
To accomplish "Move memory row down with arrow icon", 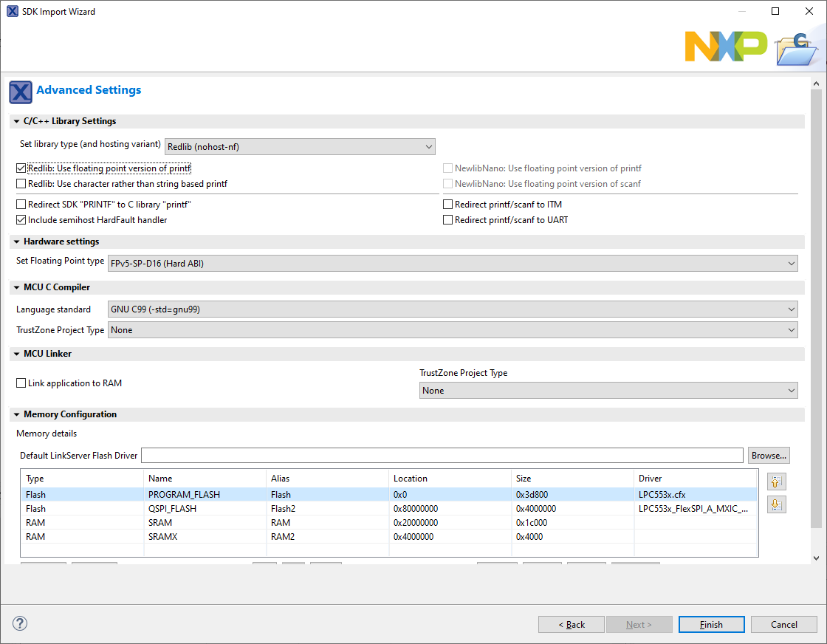I will (776, 504).
